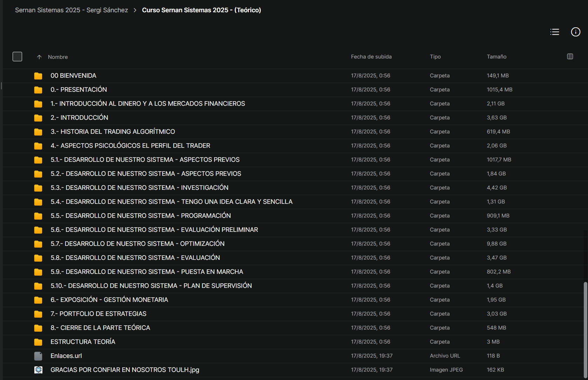The image size is (588, 380).
Task: Click folder icon of 3.- HISTORIA DEL TRADING
Action: coord(38,132)
